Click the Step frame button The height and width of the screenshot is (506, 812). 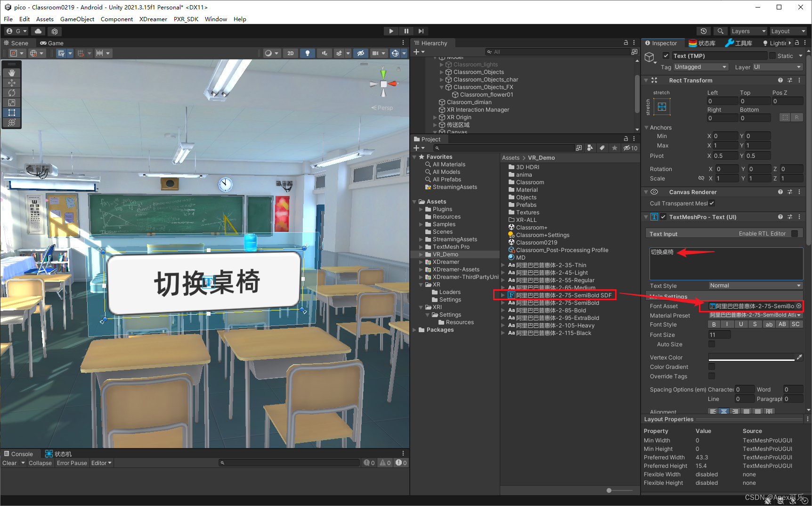[421, 31]
